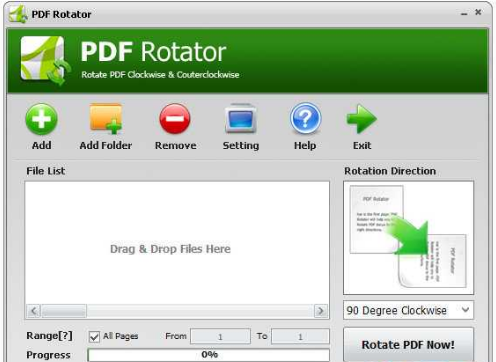
Task: Click the red Remove icon
Action: pos(175,119)
